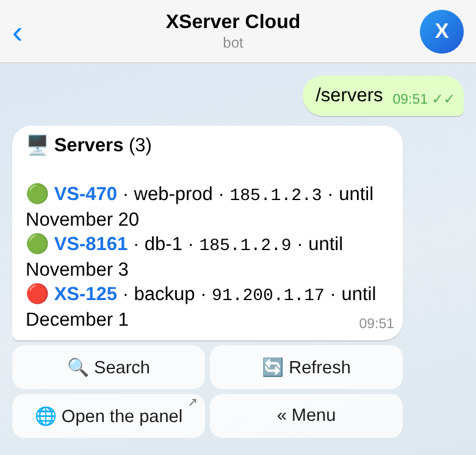Click the external link arrow on Open the panel
476x455 pixels.
[193, 402]
